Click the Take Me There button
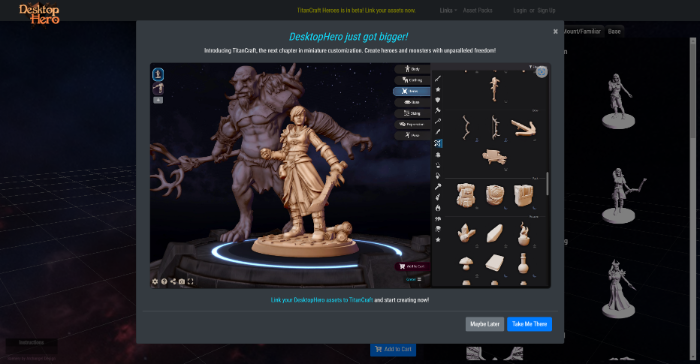This screenshot has height=364, width=700. (529, 324)
